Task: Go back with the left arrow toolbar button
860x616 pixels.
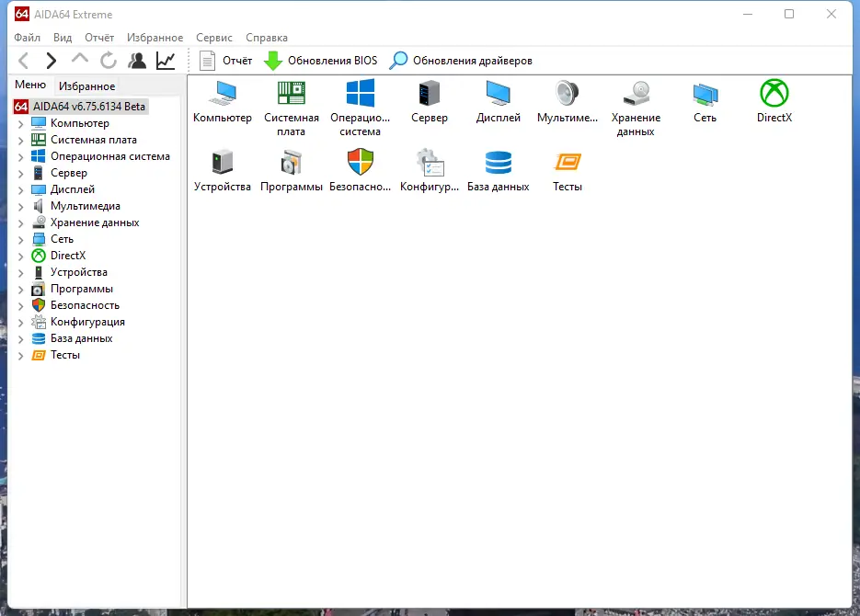Action: tap(23, 61)
